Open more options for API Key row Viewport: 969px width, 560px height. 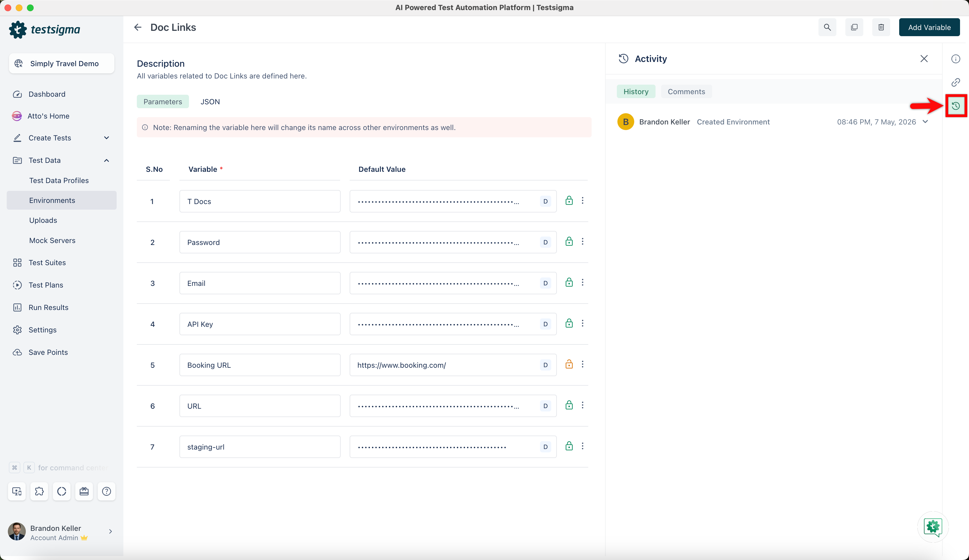point(583,323)
